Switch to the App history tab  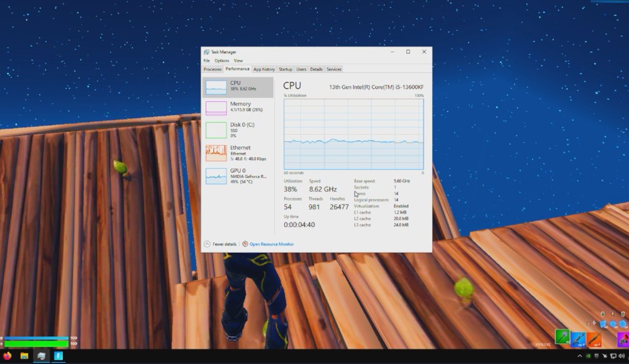264,69
